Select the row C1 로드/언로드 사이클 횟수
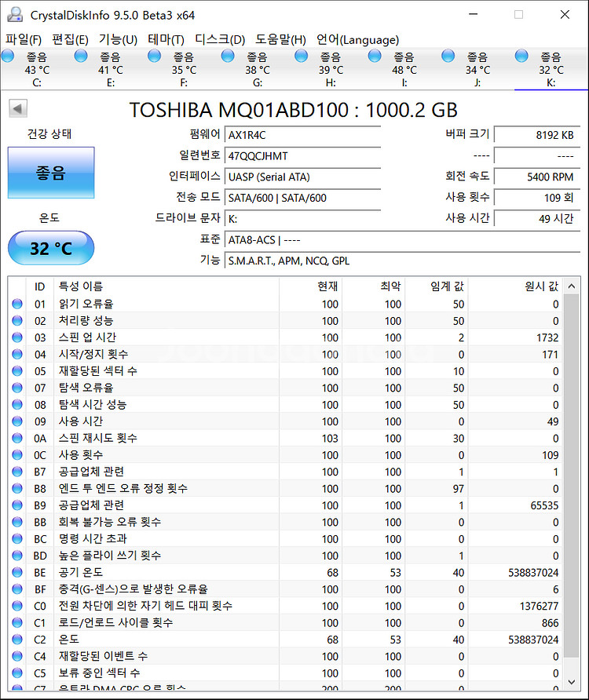 coord(286,623)
